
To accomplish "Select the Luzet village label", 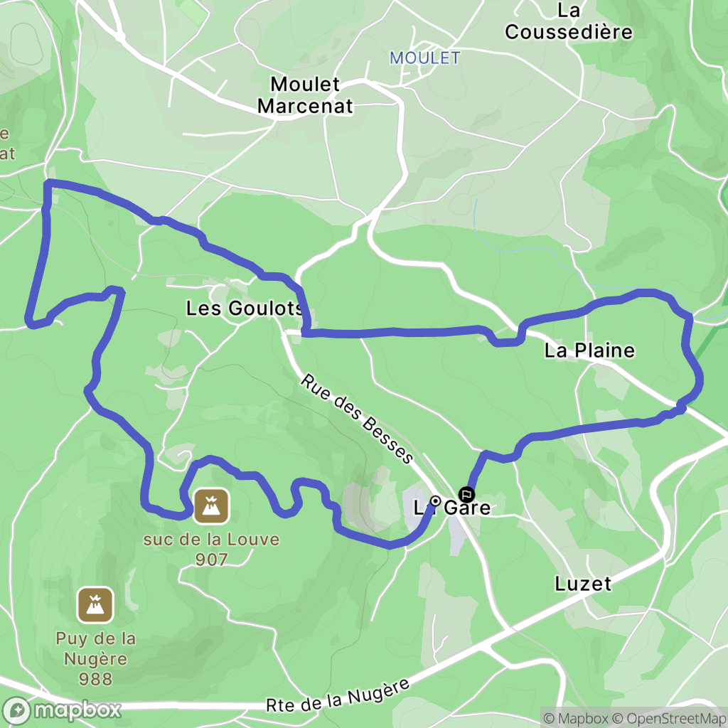I will tap(583, 584).
